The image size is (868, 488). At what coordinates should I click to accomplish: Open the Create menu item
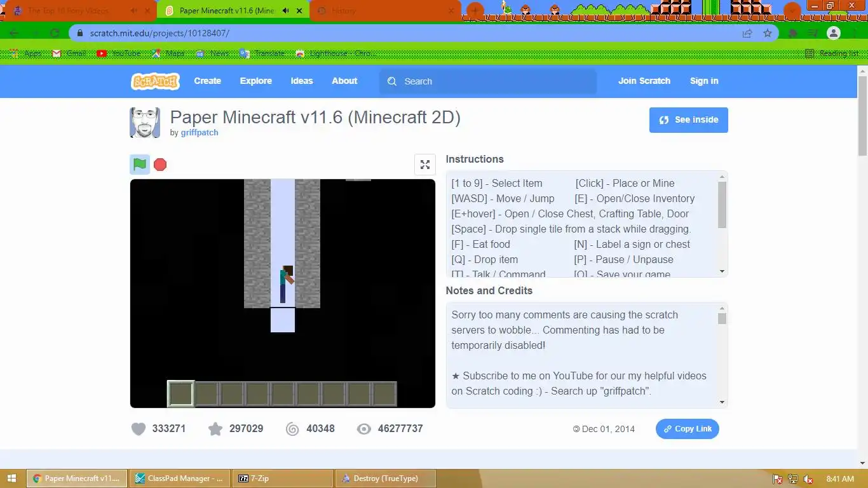(x=207, y=81)
